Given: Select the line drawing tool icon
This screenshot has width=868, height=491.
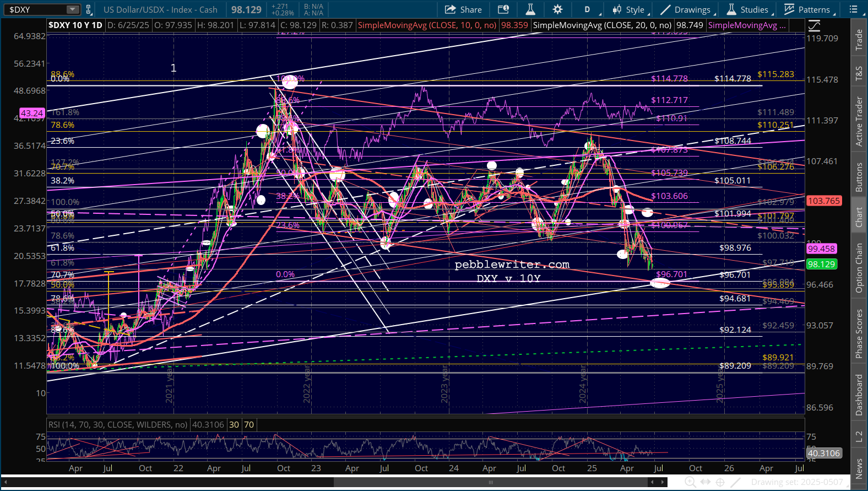Looking at the screenshot, I should click(736, 482).
